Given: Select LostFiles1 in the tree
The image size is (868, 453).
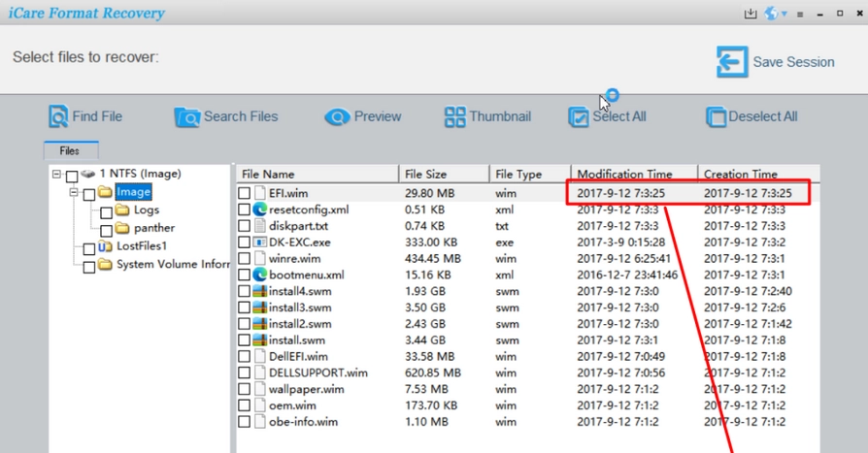Looking at the screenshot, I should click(142, 246).
